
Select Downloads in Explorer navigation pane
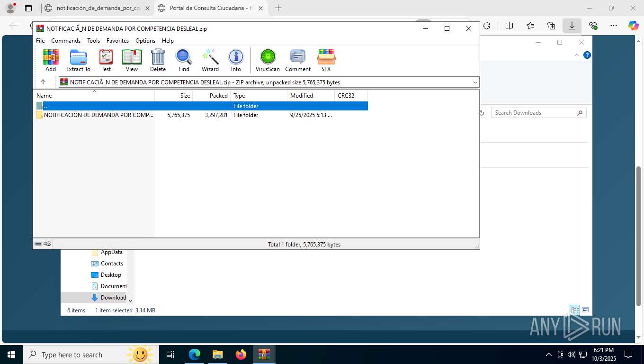click(x=108, y=298)
